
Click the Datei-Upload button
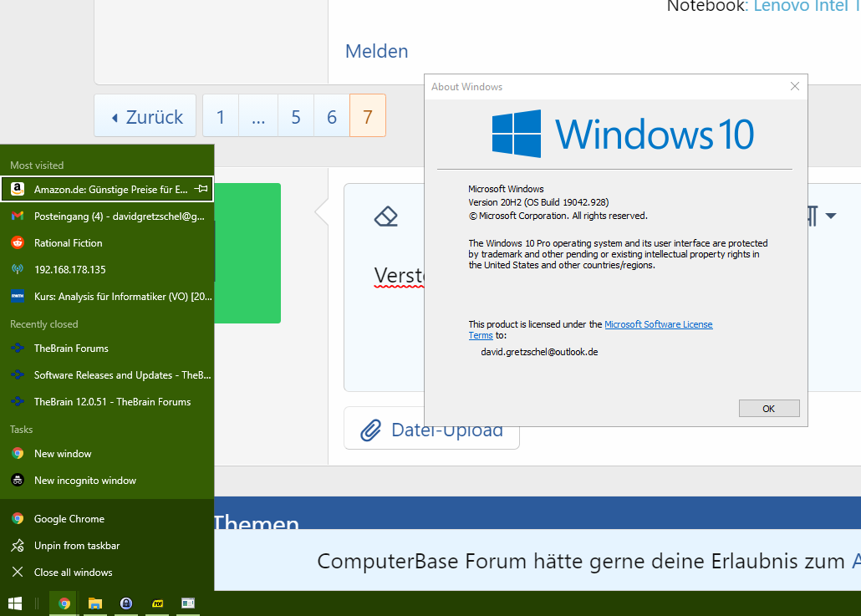(x=431, y=429)
